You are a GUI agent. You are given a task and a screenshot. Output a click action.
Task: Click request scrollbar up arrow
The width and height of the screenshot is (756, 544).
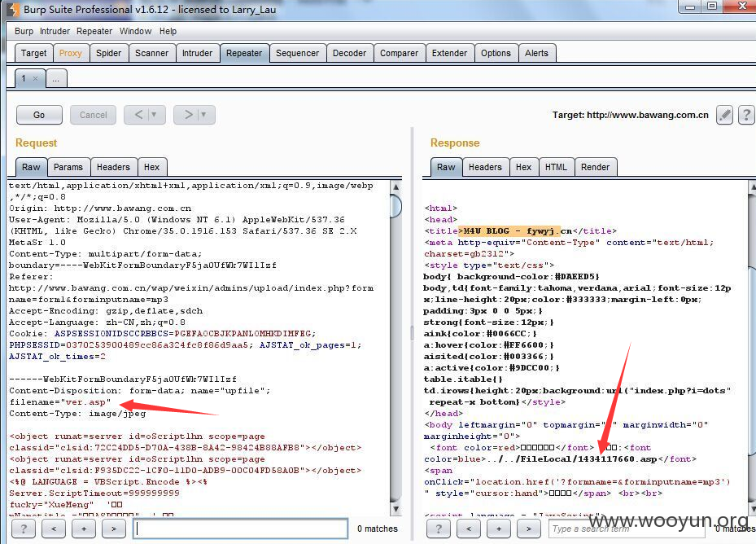(395, 186)
